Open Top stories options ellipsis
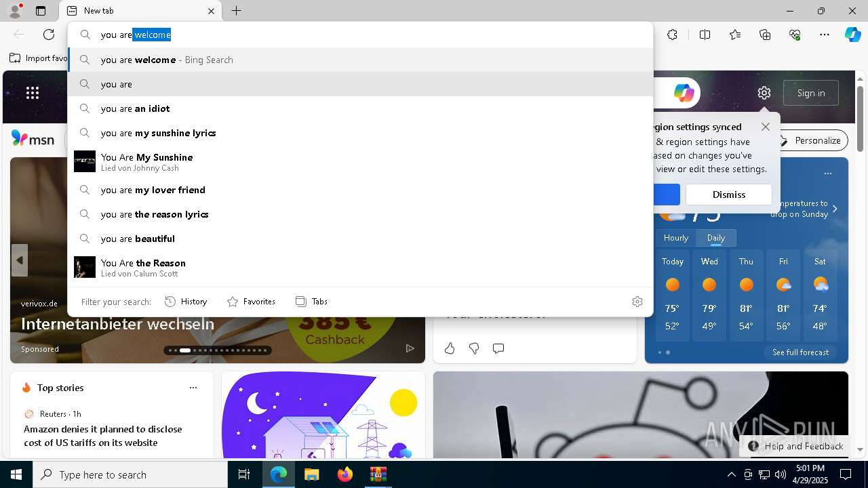 (193, 388)
